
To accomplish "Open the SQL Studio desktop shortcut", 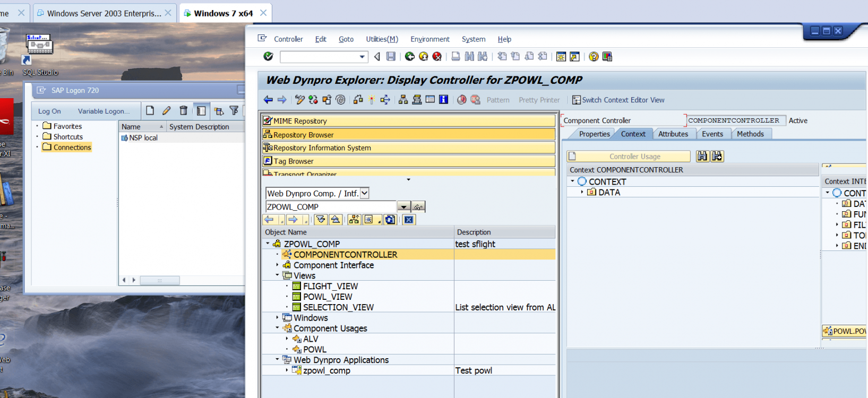I will coord(40,55).
